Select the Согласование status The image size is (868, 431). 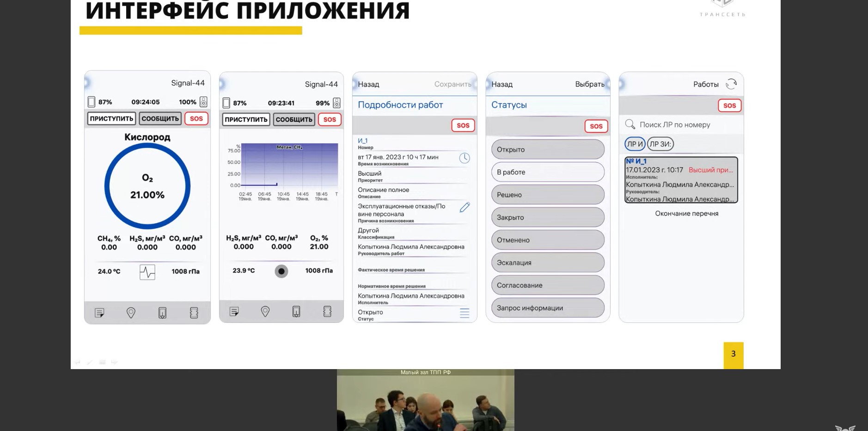548,285
